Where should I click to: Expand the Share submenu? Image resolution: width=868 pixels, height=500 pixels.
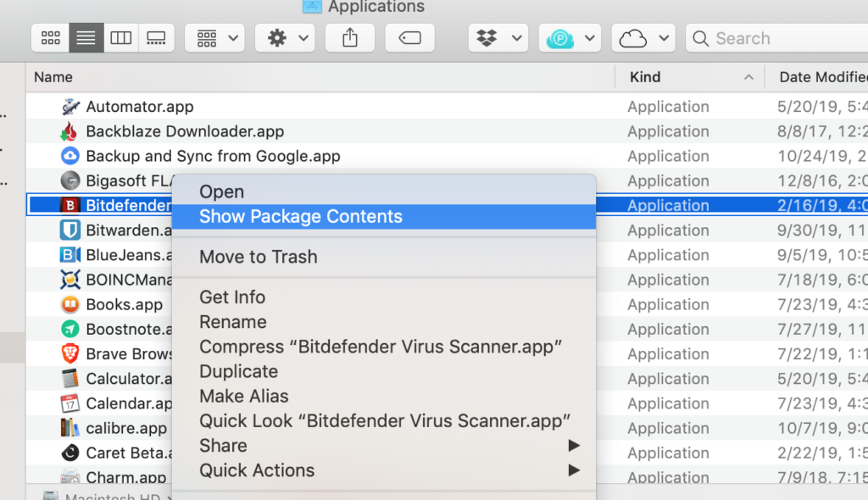tap(384, 446)
